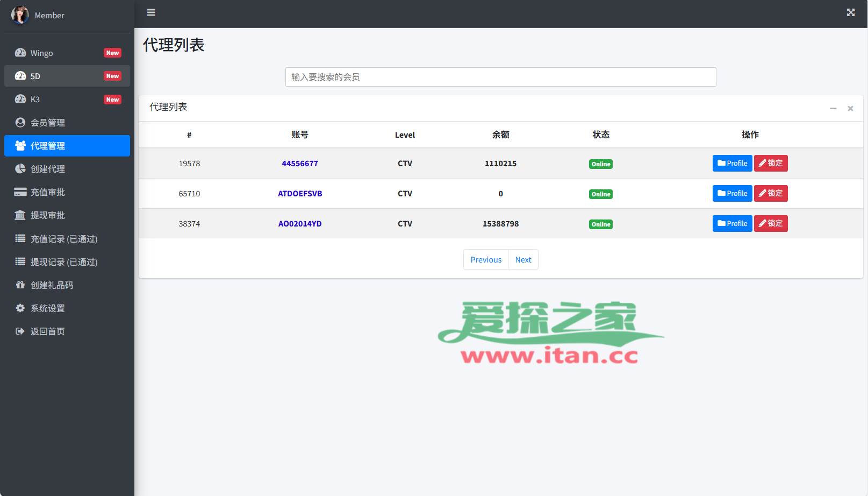The width and height of the screenshot is (868, 496).
Task: Click the K3 dashboard icon
Action: [x=20, y=99]
